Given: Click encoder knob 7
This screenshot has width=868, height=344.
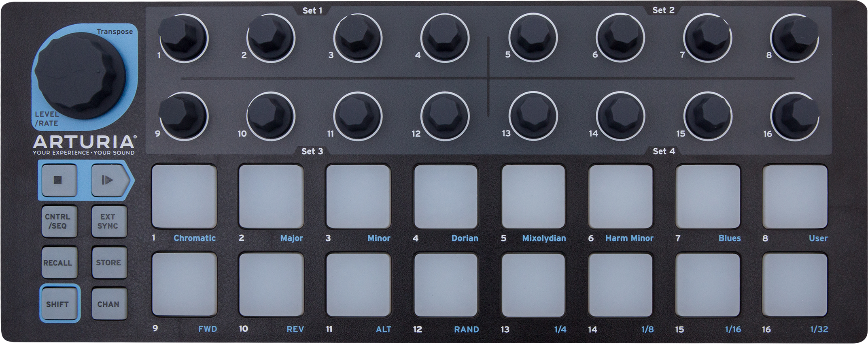Looking at the screenshot, I should pyautogui.click(x=708, y=38).
